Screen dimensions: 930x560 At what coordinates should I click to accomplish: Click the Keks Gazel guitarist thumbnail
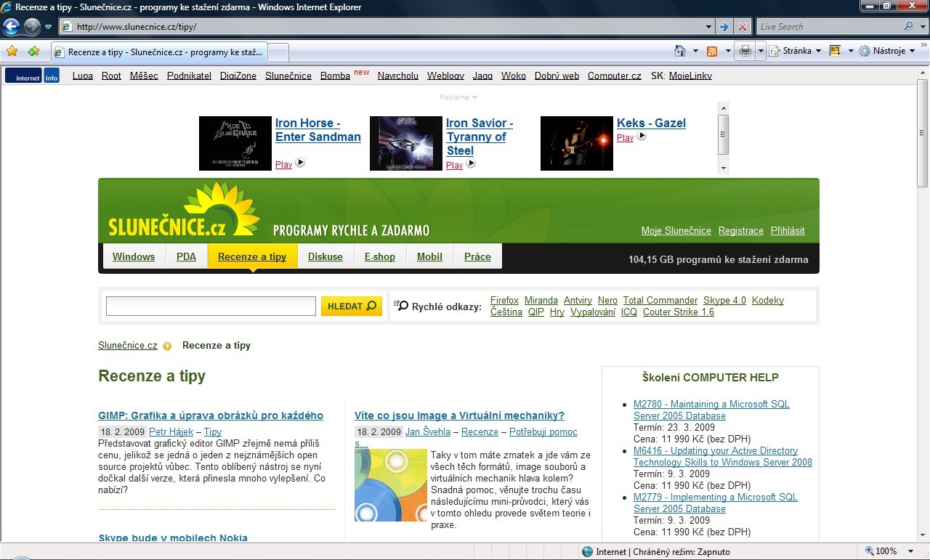[577, 144]
